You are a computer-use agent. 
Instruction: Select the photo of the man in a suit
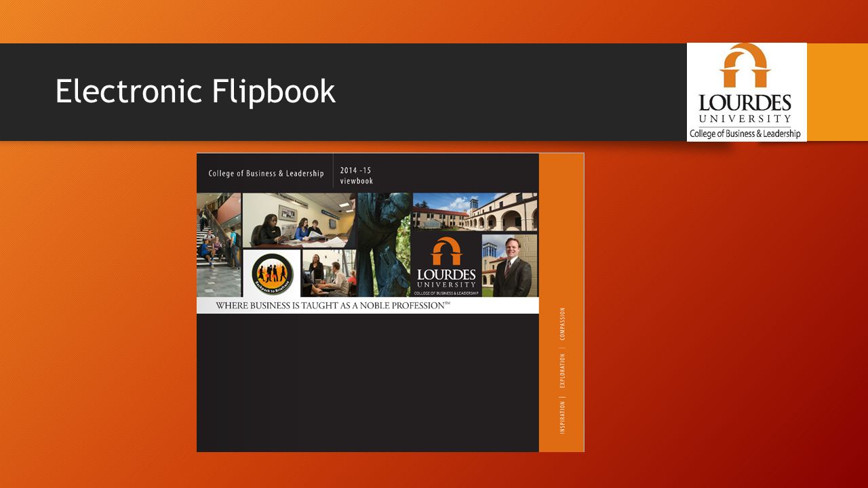tap(510, 265)
